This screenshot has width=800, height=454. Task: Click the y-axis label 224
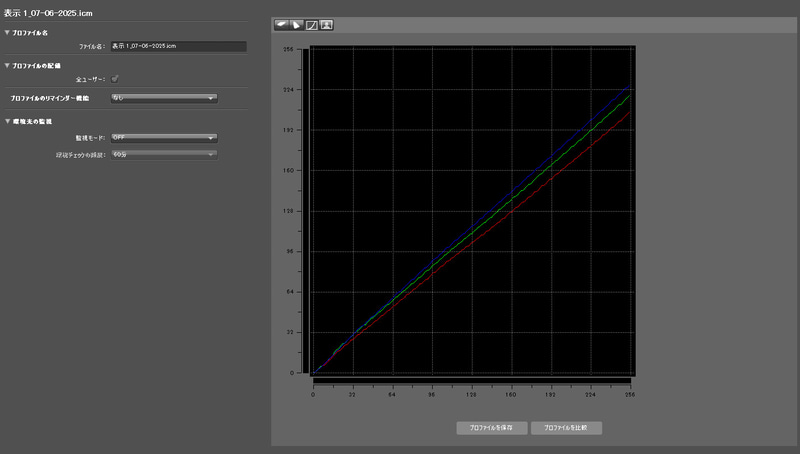click(x=288, y=90)
